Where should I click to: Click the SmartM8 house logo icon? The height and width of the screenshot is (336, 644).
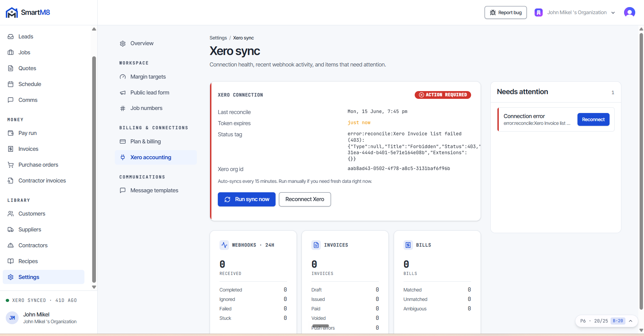pos(12,12)
